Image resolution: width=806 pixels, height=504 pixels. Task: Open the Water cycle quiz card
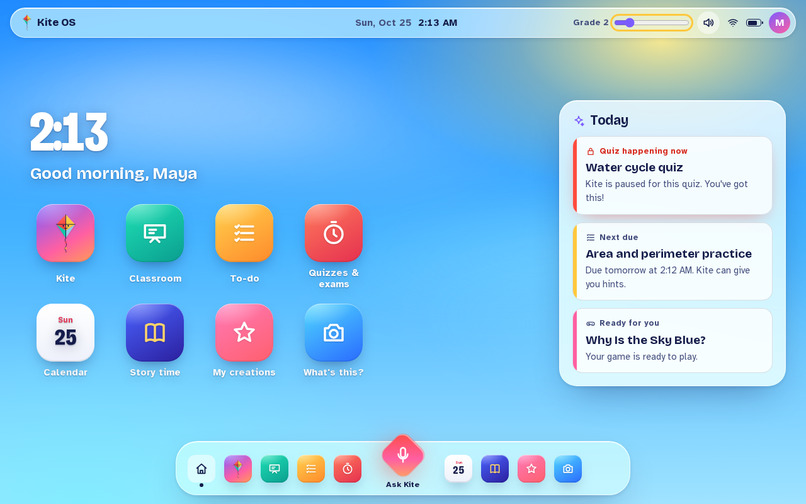[672, 175]
